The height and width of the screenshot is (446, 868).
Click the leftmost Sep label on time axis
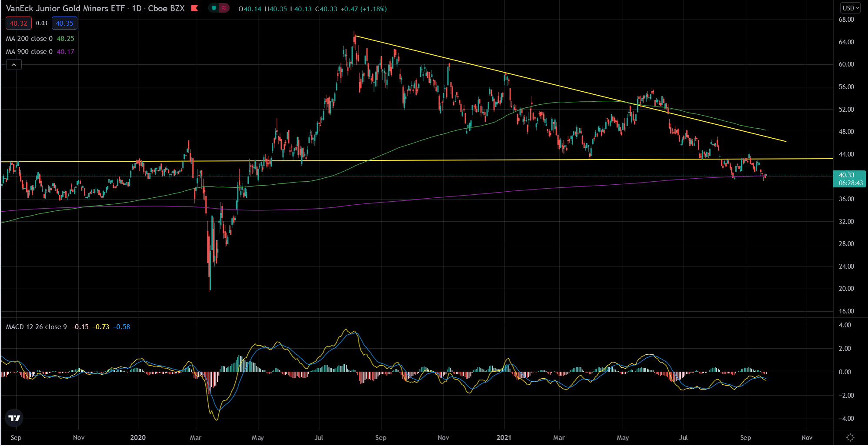click(16, 438)
